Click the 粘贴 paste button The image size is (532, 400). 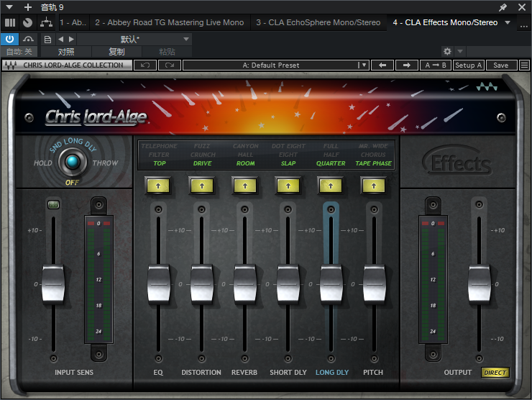point(167,52)
